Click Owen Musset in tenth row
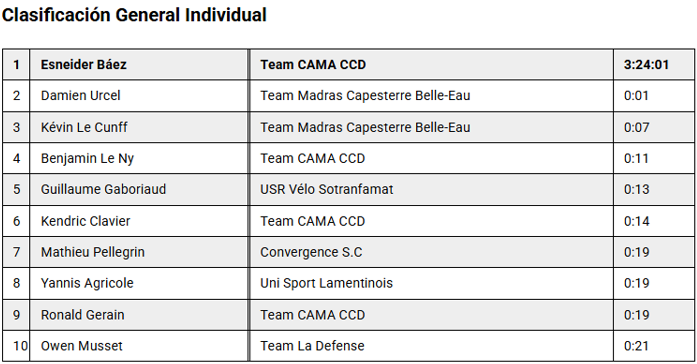The height and width of the screenshot is (364, 697). tap(81, 346)
